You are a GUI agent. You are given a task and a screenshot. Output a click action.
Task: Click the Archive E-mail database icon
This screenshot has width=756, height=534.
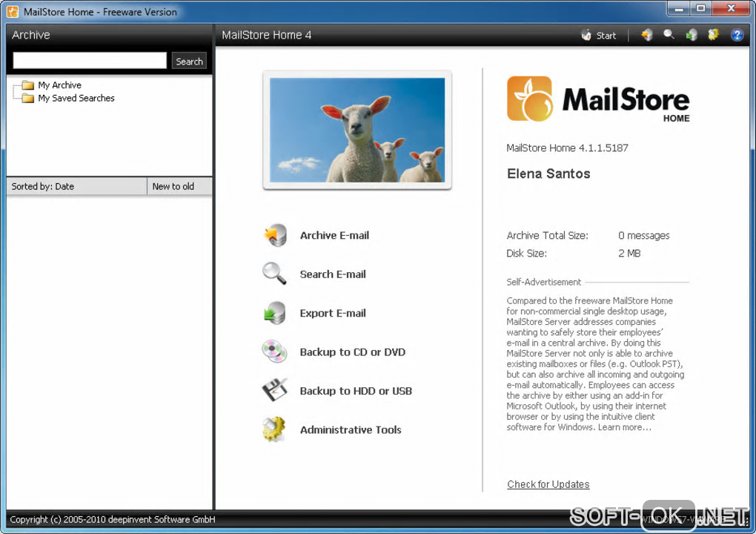click(x=275, y=235)
